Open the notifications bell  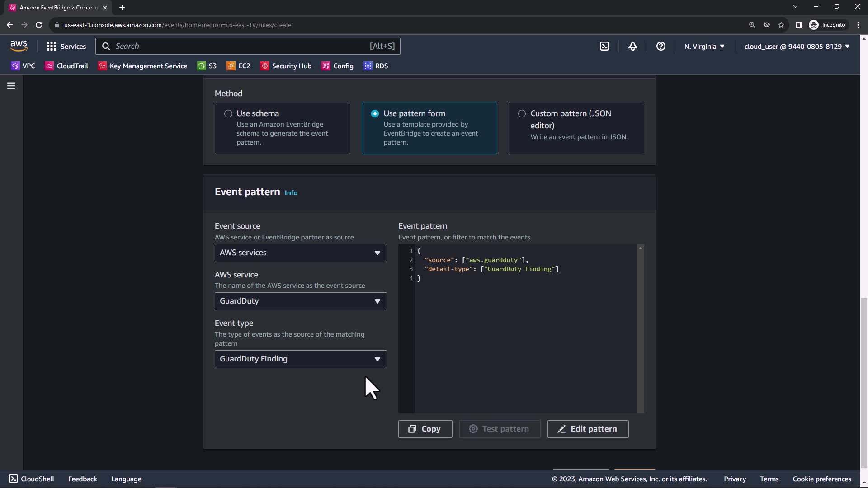pos(632,46)
